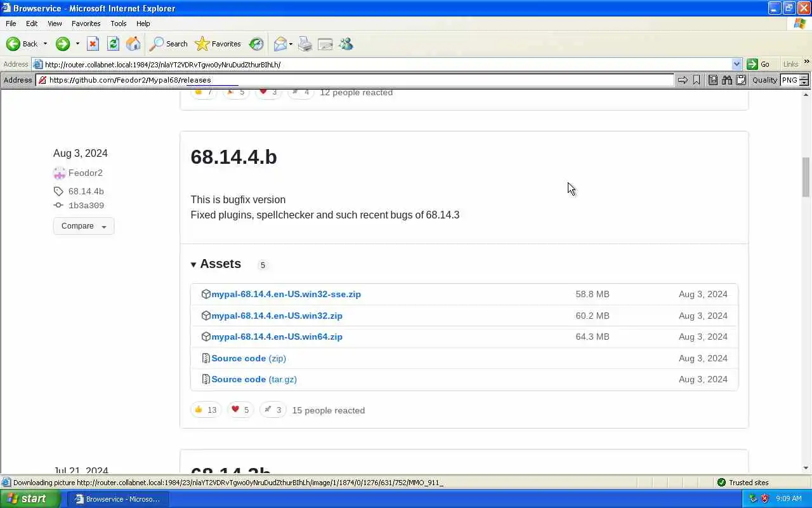Open the Search pane in the toolbar
This screenshot has height=508, width=812.
(x=169, y=44)
